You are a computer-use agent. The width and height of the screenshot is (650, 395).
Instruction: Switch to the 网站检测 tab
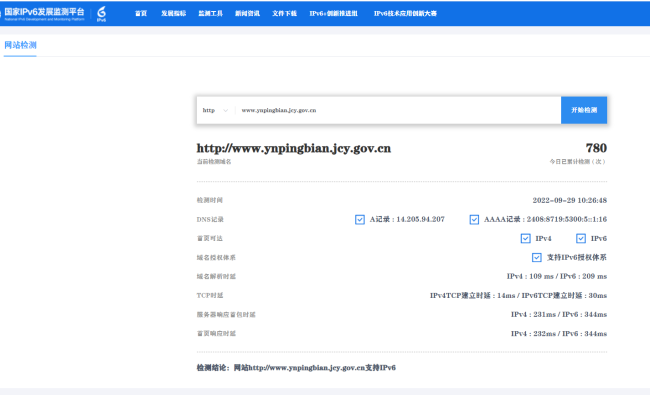[x=20, y=45]
